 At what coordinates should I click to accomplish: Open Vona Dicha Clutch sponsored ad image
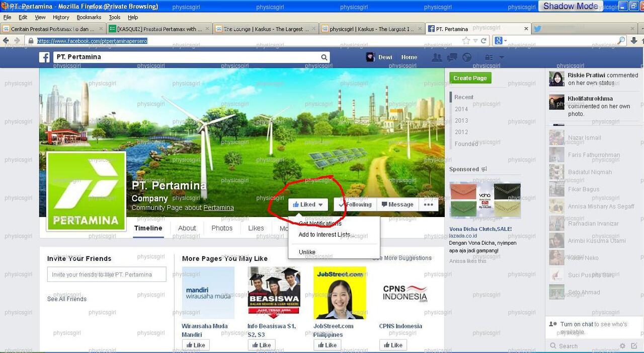[485, 199]
